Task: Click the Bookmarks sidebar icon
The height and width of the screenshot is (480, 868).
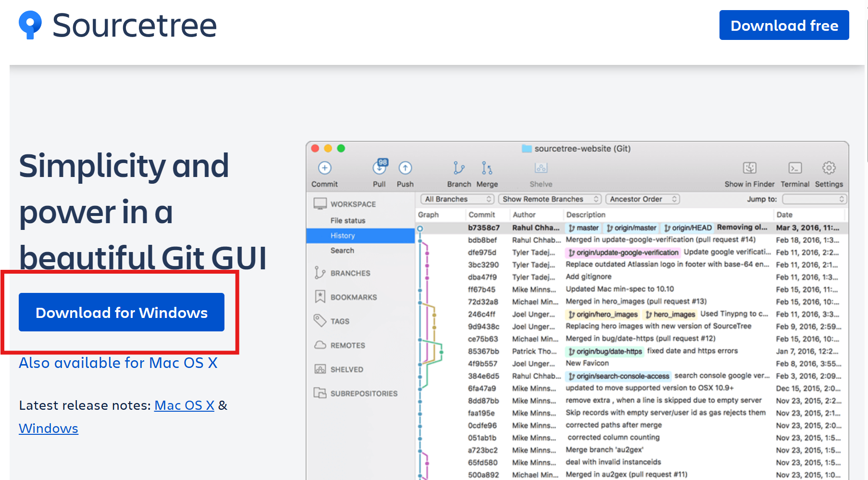Action: point(320,297)
